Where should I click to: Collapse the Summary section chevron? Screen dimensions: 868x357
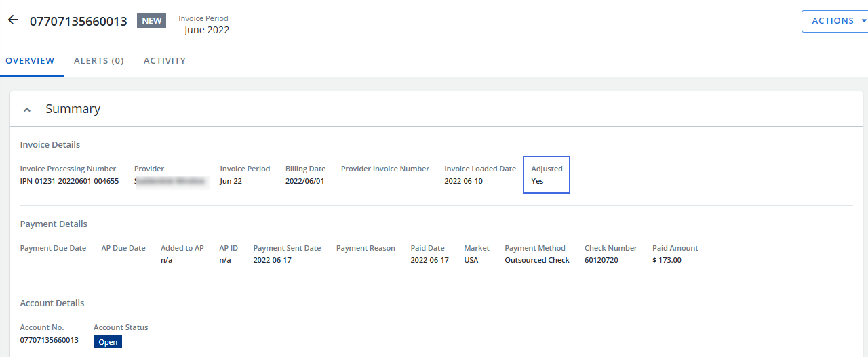click(27, 110)
